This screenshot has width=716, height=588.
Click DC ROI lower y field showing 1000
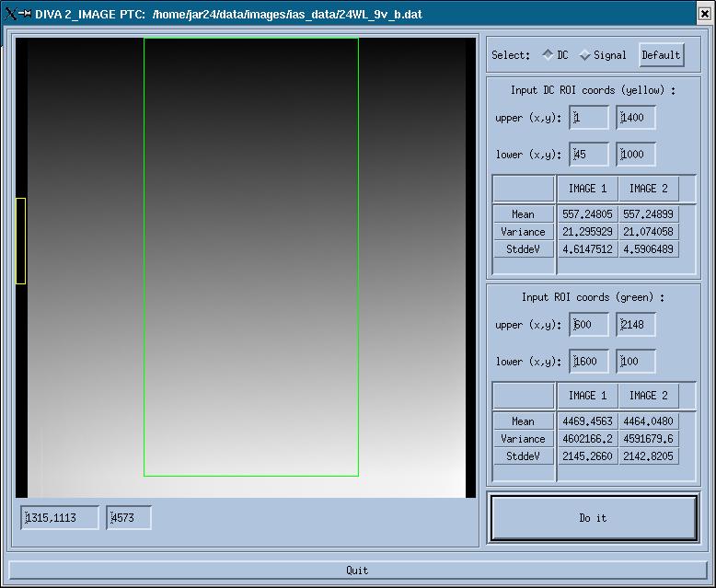636,155
